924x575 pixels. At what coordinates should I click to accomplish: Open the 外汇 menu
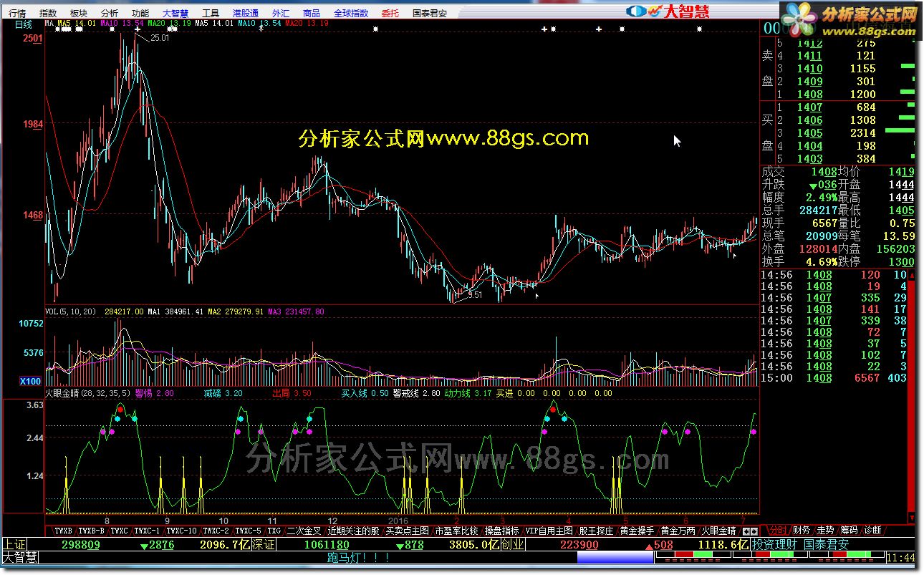point(281,13)
